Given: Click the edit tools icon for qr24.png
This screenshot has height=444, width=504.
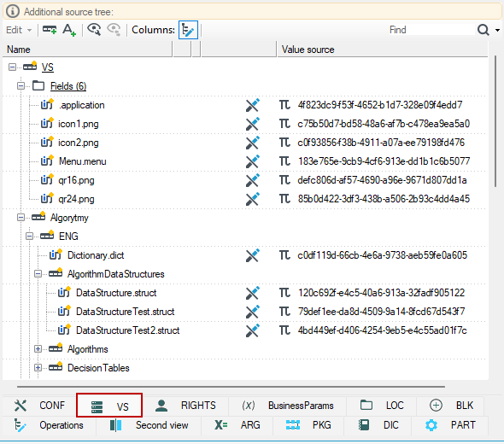Looking at the screenshot, I should pyautogui.click(x=253, y=199).
